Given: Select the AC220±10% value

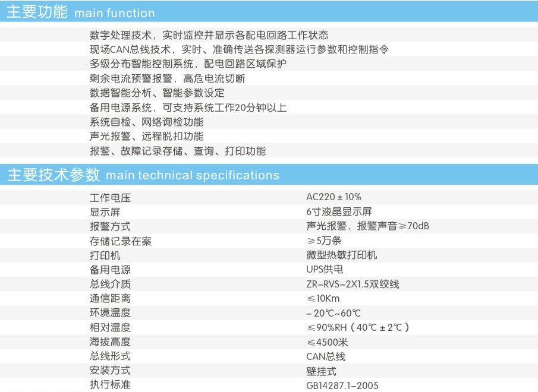Looking at the screenshot, I should point(334,197).
